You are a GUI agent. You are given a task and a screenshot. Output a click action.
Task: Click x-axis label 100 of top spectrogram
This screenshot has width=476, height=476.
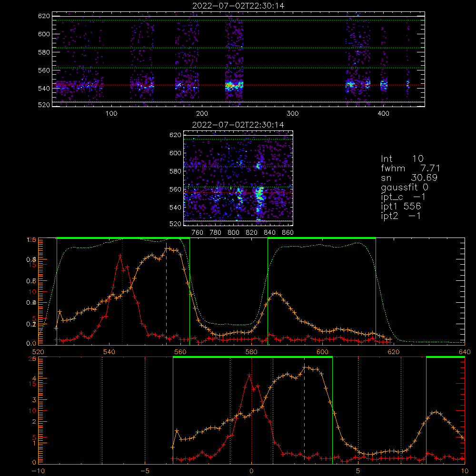coord(111,114)
